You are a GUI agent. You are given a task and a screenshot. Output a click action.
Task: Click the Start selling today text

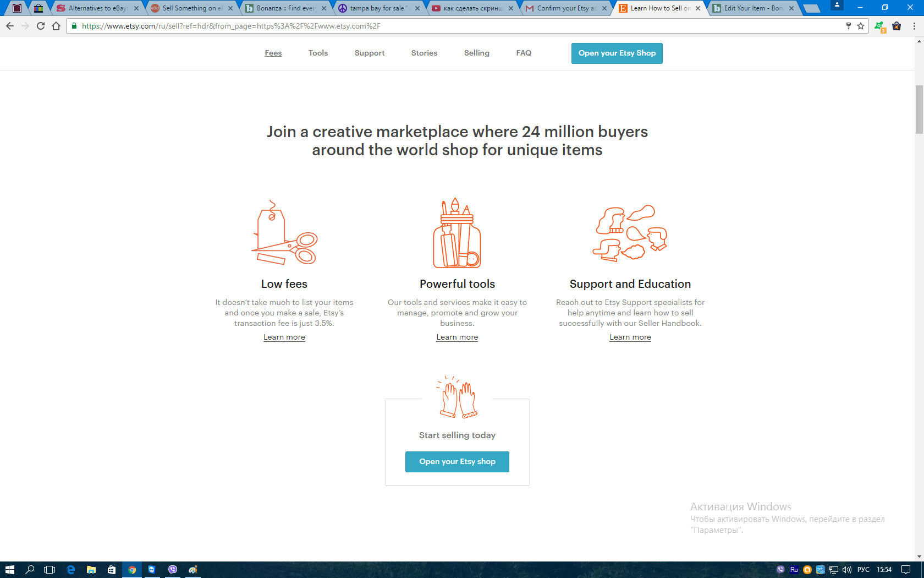457,435
